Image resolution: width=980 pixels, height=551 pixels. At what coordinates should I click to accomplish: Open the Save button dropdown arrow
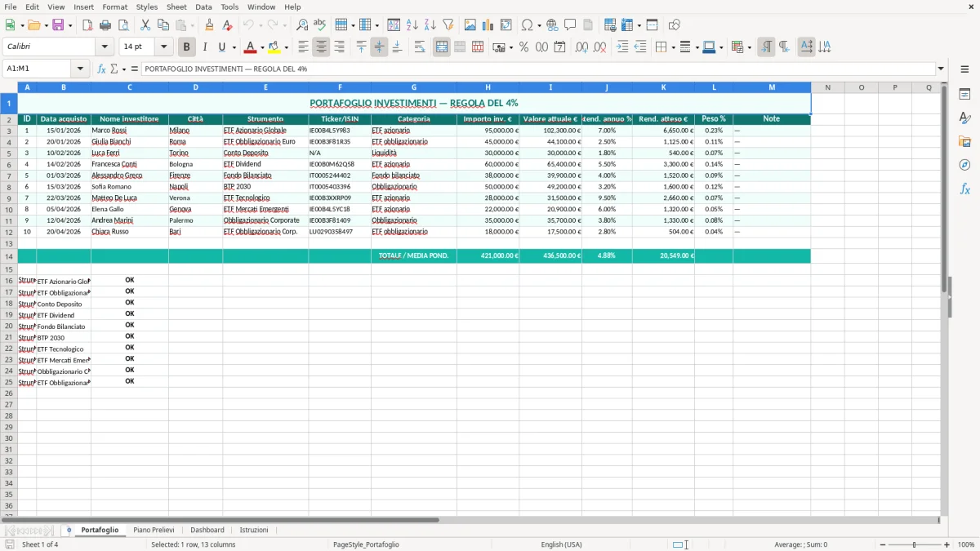click(69, 25)
